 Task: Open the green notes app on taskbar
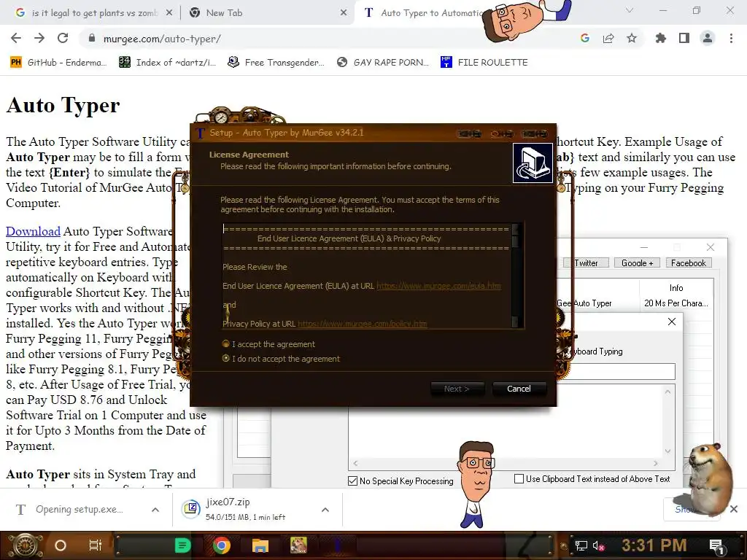coord(182,545)
